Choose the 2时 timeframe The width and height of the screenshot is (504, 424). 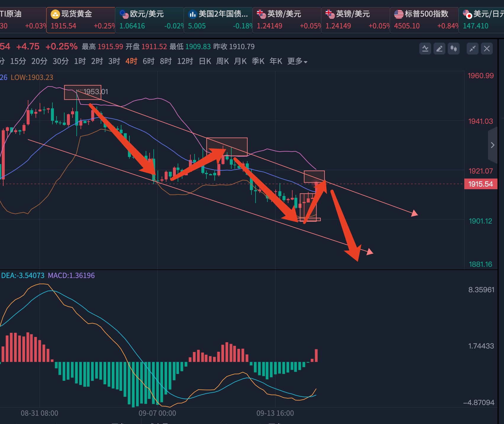97,61
